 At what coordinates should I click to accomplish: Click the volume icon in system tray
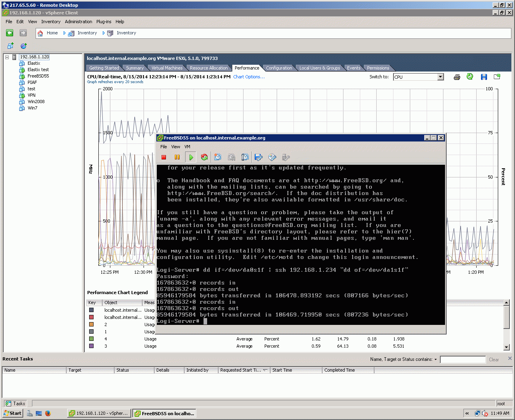tap(485, 413)
